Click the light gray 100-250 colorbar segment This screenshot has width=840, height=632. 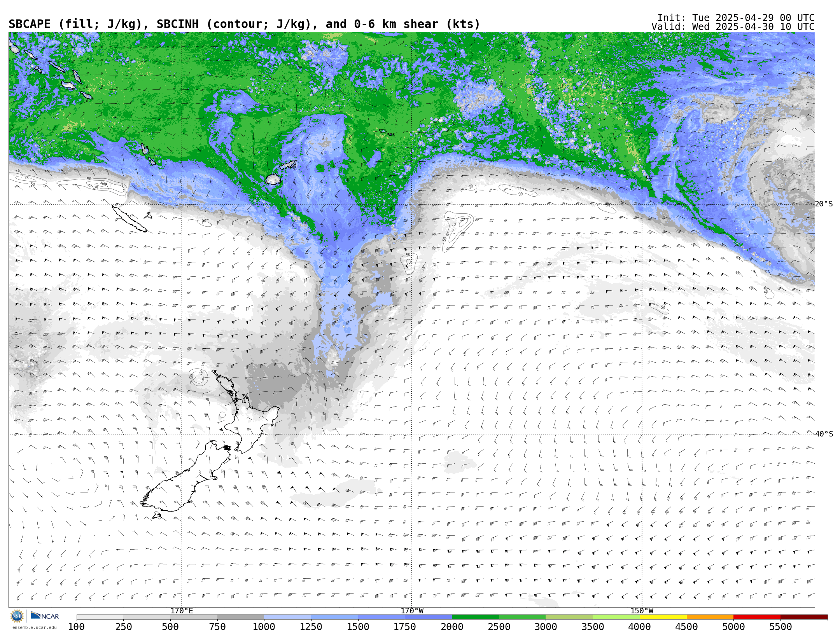click(x=100, y=617)
